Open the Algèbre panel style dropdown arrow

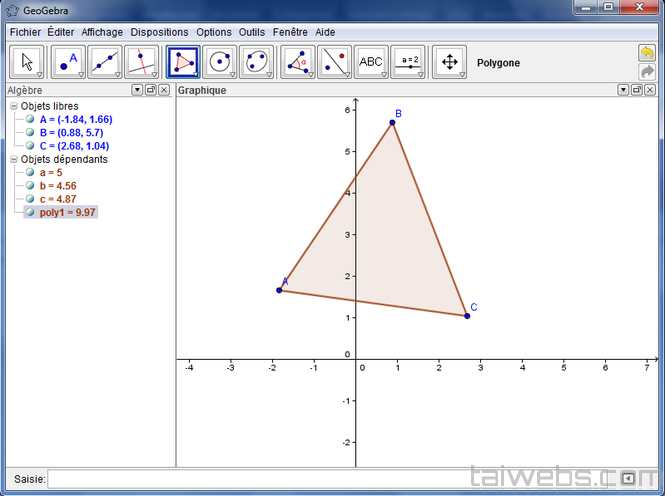[137, 90]
